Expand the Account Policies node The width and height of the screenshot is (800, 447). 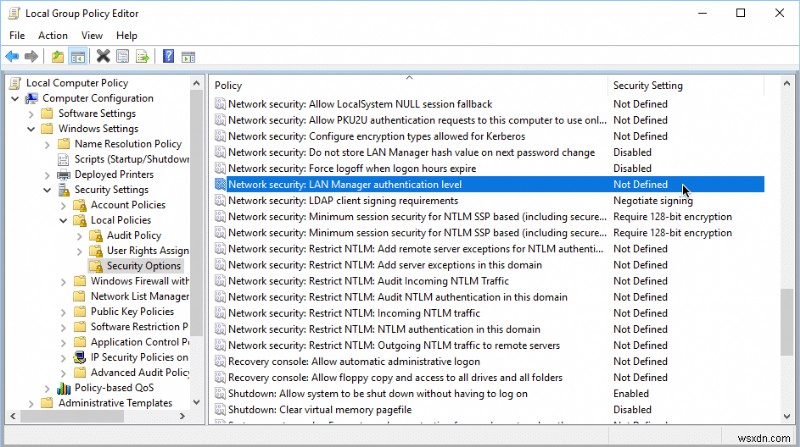point(64,205)
